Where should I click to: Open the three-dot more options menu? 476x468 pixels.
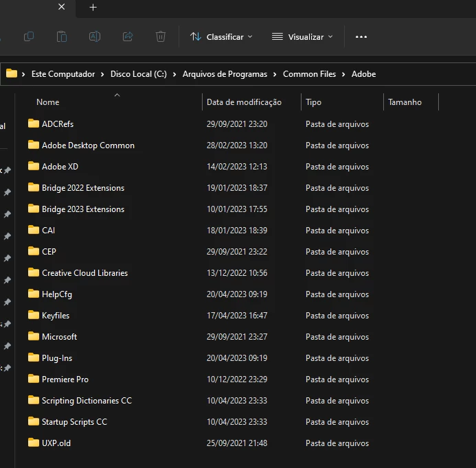tap(361, 37)
